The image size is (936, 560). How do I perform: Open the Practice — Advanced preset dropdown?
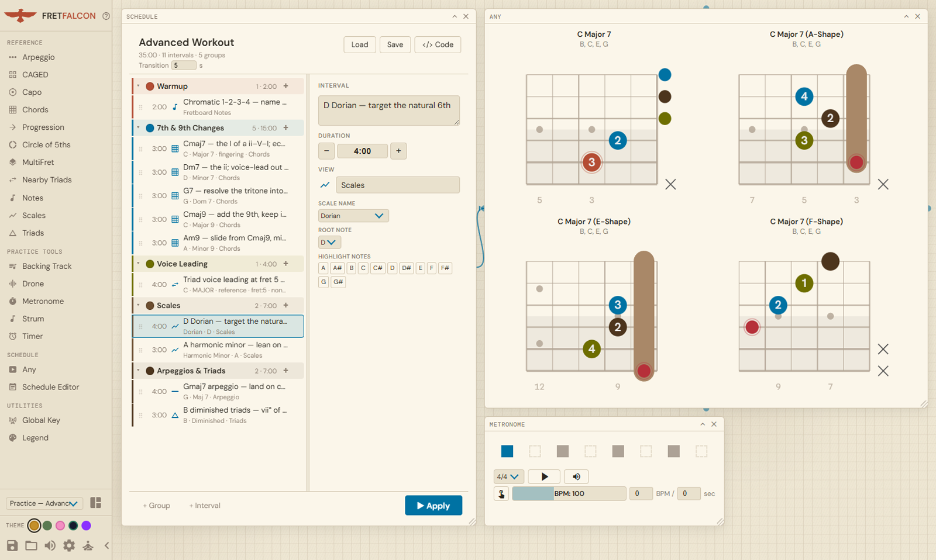click(x=44, y=503)
